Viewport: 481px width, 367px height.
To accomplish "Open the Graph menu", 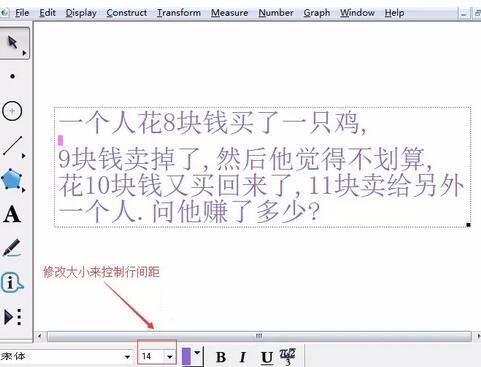I will [317, 13].
